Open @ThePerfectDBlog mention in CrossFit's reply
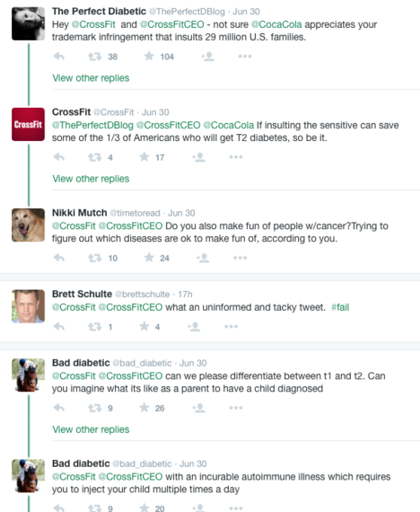 coord(92,126)
